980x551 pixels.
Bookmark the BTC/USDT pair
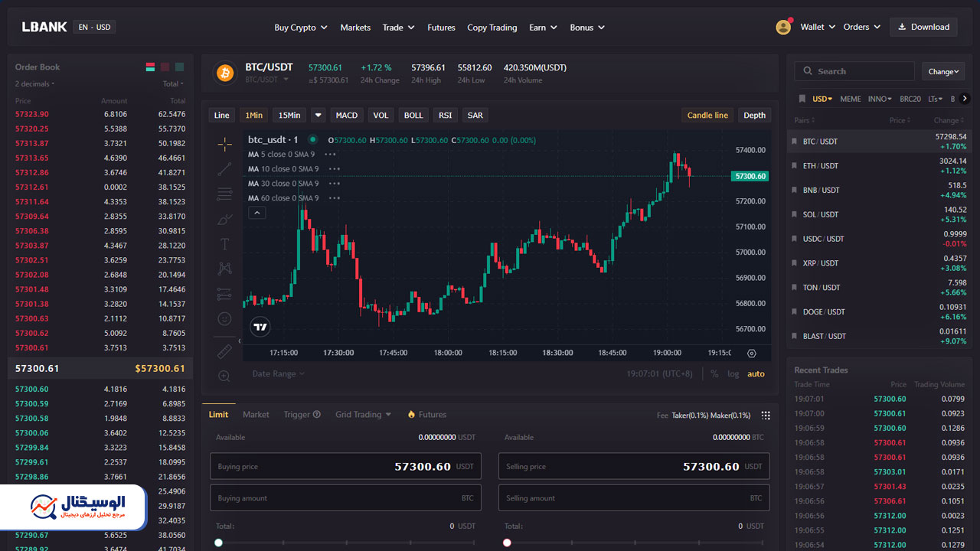(795, 142)
